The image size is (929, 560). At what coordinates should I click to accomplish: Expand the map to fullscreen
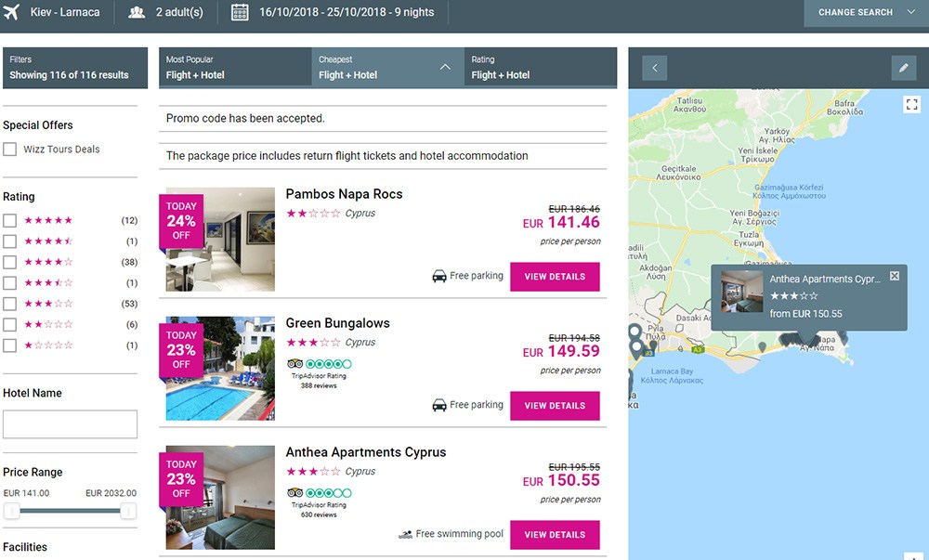tap(911, 105)
